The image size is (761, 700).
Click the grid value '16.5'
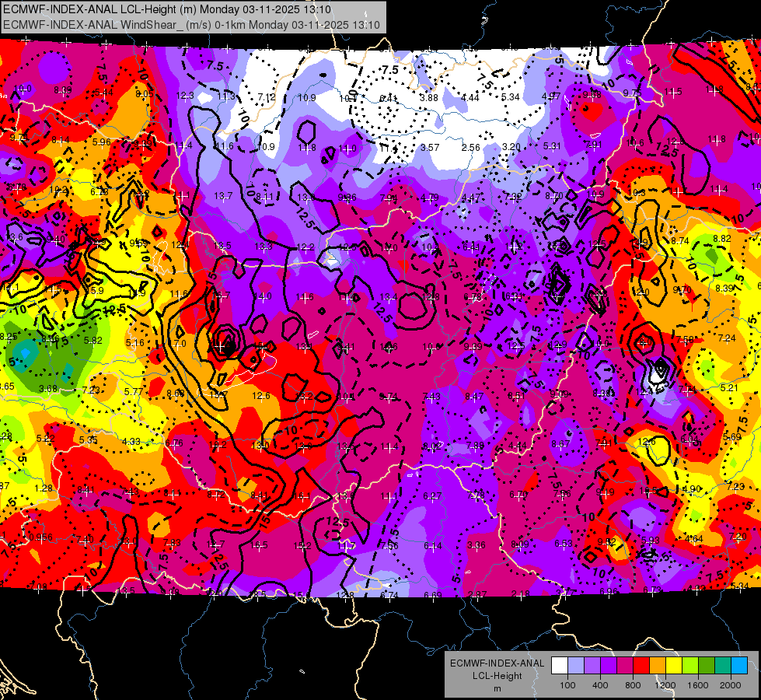pos(259,545)
